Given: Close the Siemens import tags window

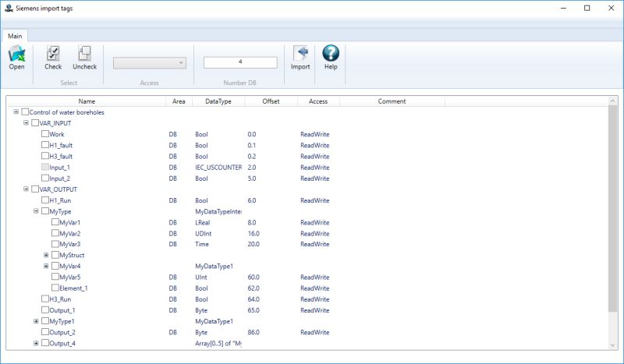Looking at the screenshot, I should pos(612,8).
